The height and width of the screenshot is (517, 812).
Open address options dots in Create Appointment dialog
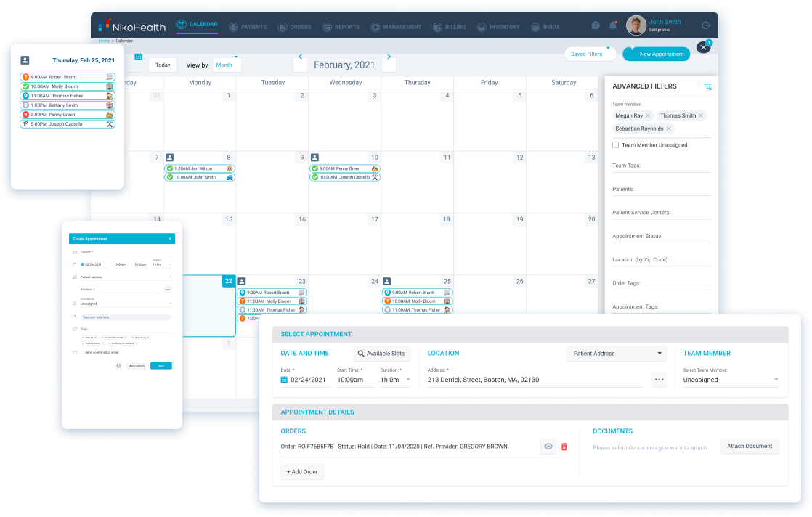(x=167, y=289)
